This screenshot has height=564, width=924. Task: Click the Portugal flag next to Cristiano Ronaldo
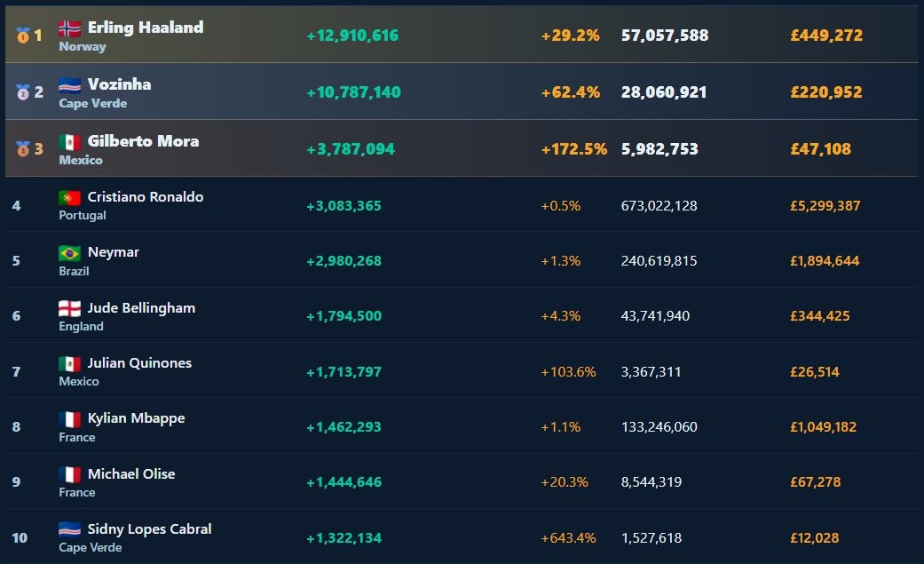point(69,197)
